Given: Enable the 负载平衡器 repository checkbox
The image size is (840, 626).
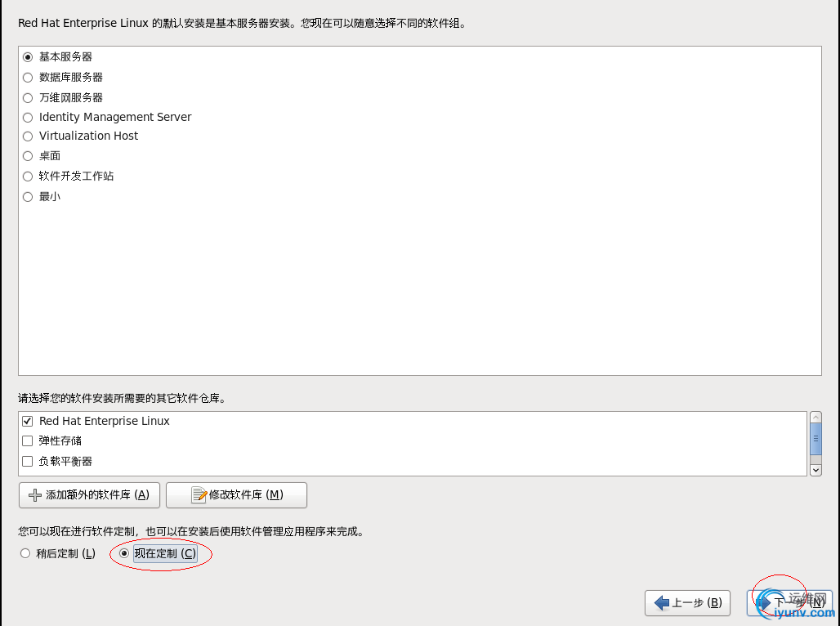Looking at the screenshot, I should tap(27, 462).
